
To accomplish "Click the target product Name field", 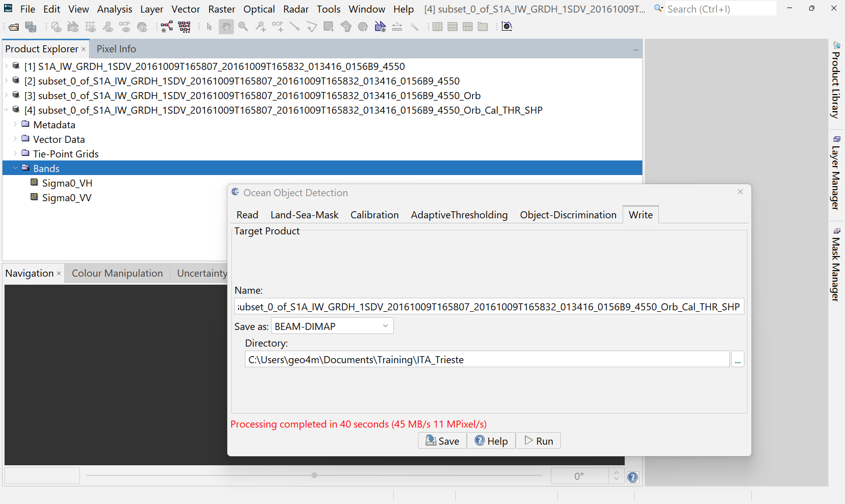I will [489, 307].
